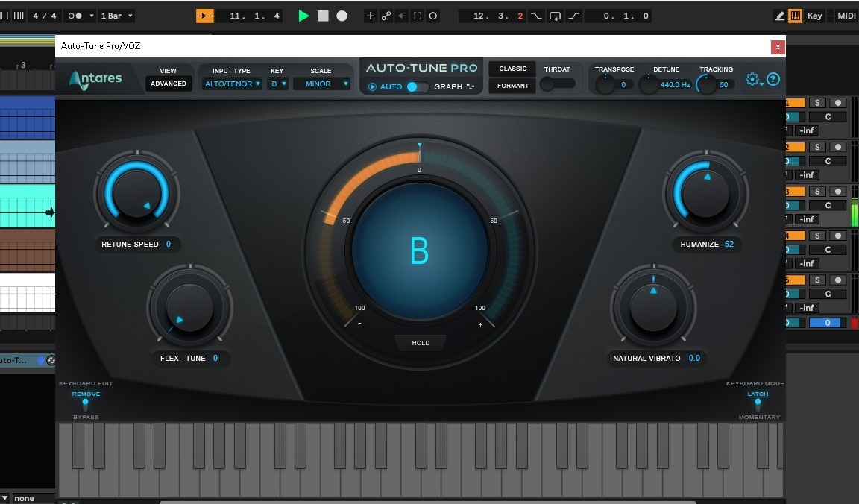Image resolution: width=859 pixels, height=504 pixels.
Task: Toggle the orange Follow playback button
Action: [x=205, y=16]
